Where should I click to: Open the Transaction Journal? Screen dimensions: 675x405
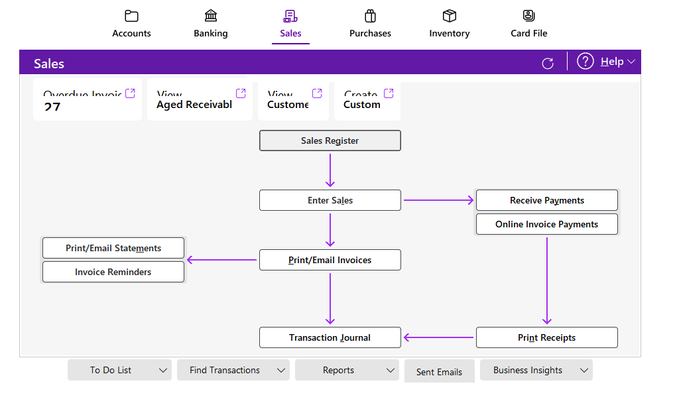(329, 337)
